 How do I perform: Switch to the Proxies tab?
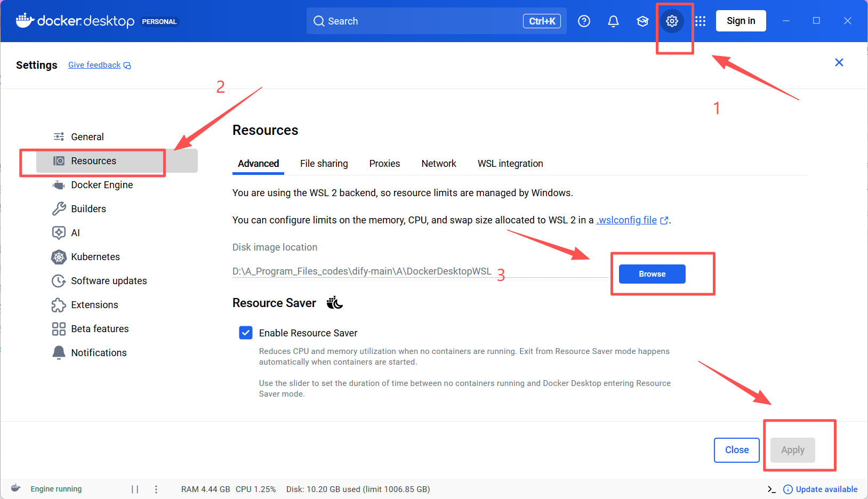click(x=384, y=164)
